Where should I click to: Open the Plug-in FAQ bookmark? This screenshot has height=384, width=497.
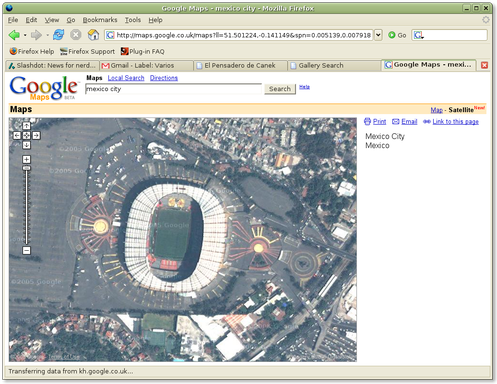pos(143,51)
